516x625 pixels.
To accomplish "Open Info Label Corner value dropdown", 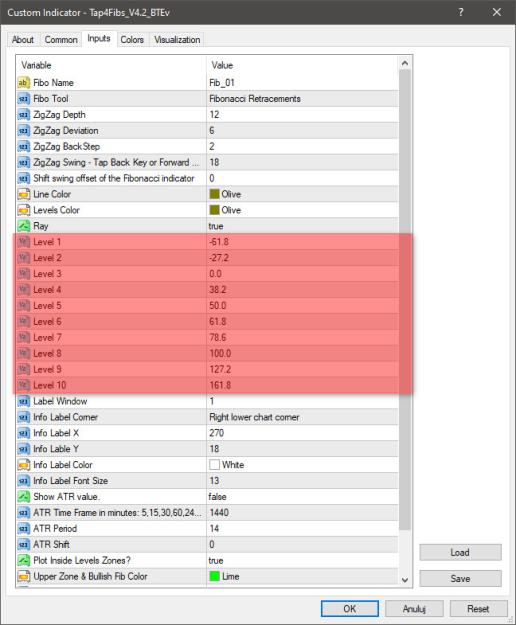I will [x=302, y=417].
